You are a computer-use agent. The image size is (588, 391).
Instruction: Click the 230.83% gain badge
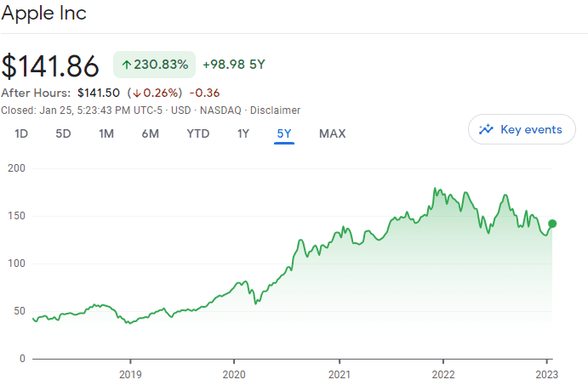[x=154, y=65]
